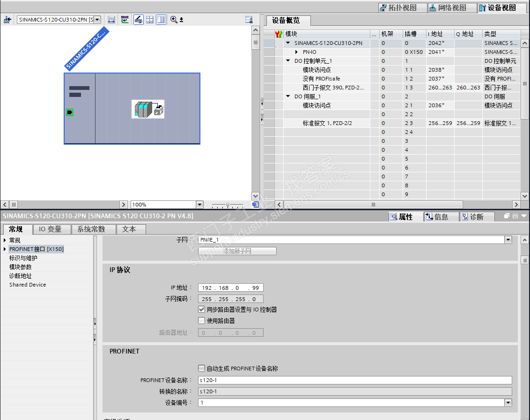Click the 类型 column header
Image resolution: width=530 pixels, height=420 pixels.
click(501, 34)
